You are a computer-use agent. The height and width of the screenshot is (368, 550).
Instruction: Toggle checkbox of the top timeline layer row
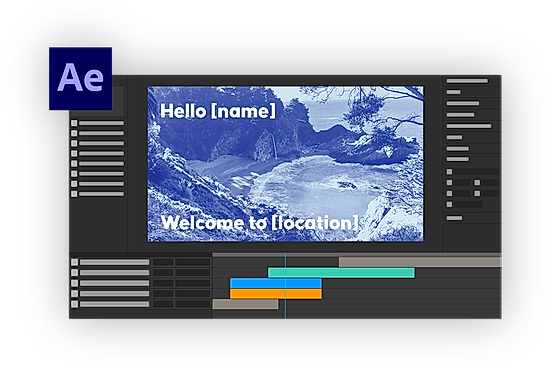tap(74, 262)
